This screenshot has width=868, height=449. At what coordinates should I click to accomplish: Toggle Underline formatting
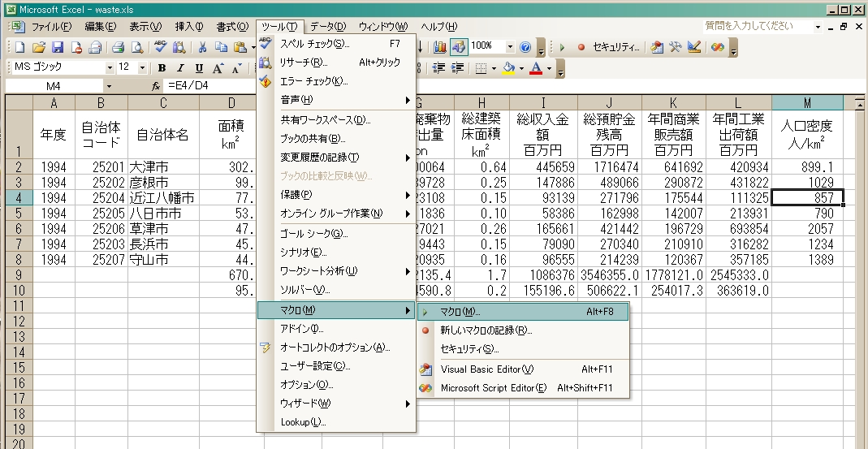click(x=199, y=68)
